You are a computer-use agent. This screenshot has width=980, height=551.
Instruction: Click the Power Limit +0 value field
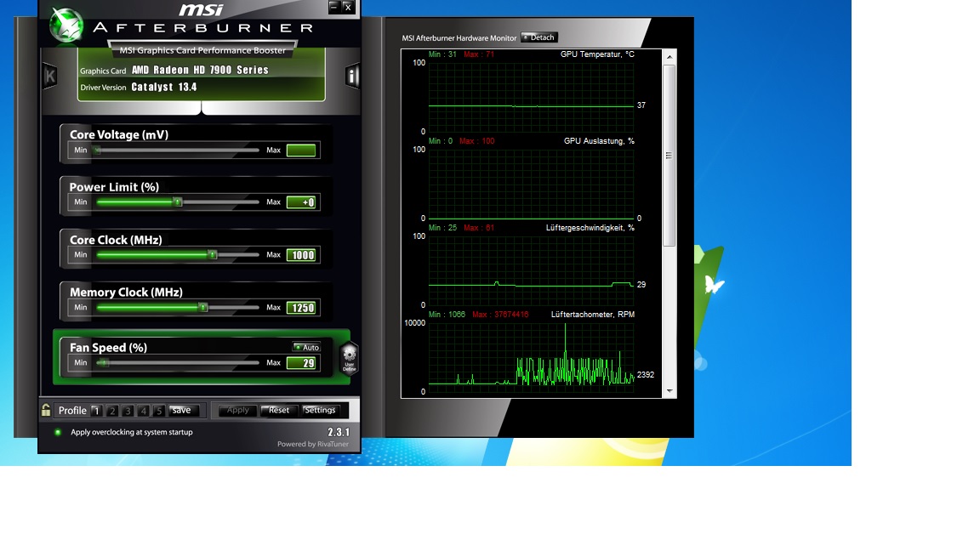click(x=301, y=202)
